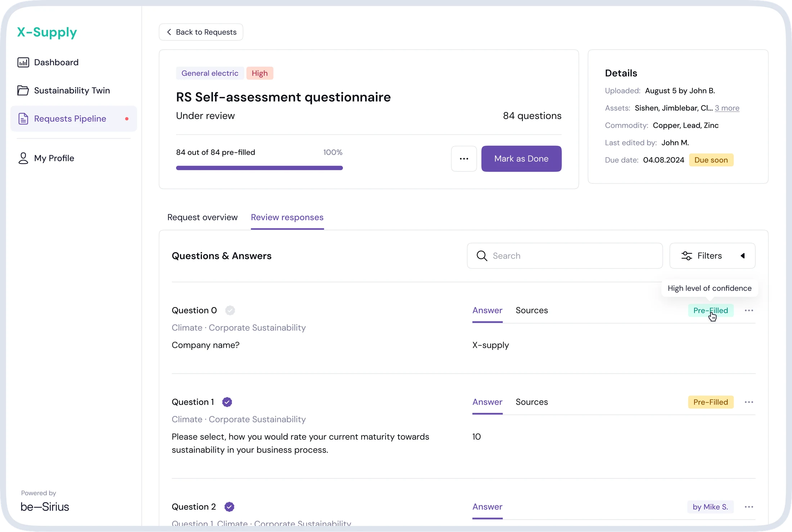The width and height of the screenshot is (792, 532).
Task: Click the High priority tag
Action: pyautogui.click(x=260, y=73)
